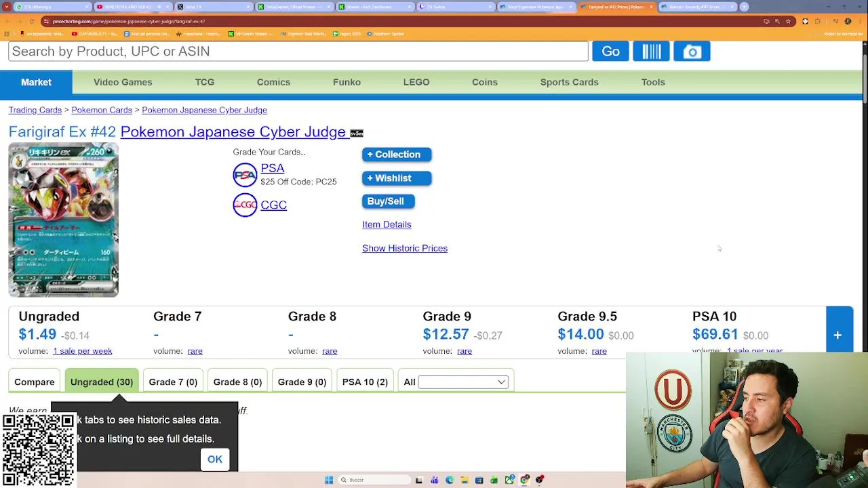
Task: Open LEGO menu item
Action: click(x=416, y=82)
